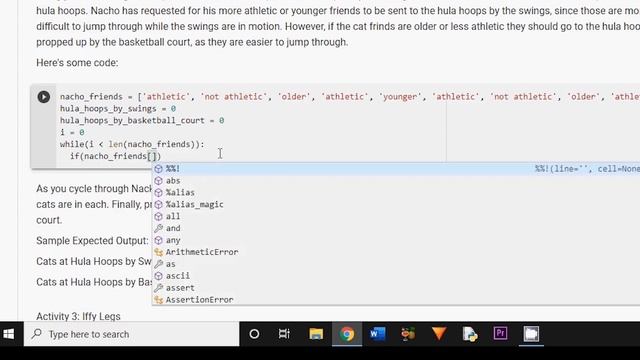
Task: Click the while loop code line
Action: (x=132, y=144)
